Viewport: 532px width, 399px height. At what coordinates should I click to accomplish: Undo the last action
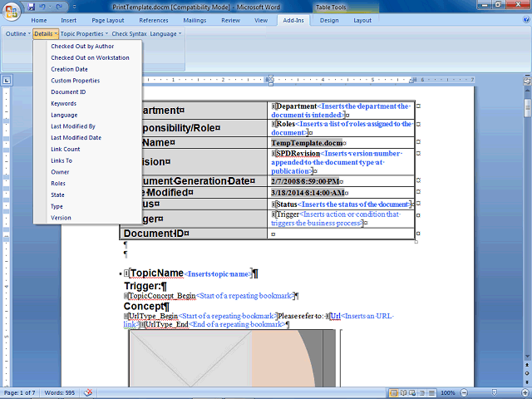tap(42, 7)
